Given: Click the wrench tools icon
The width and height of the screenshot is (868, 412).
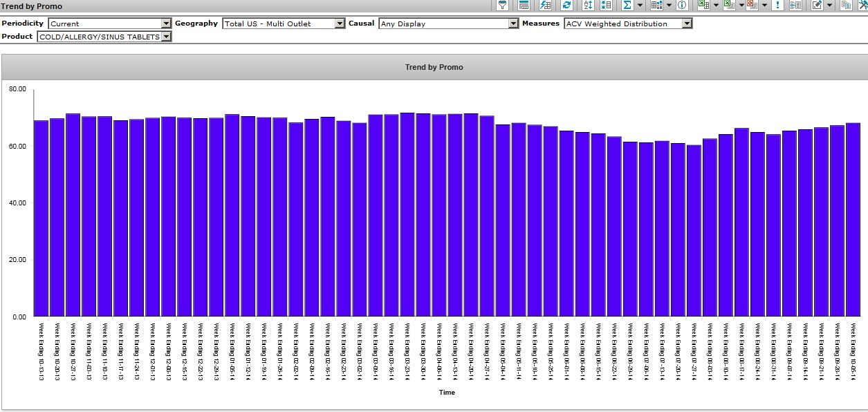Looking at the screenshot, I should pyautogui.click(x=862, y=5).
